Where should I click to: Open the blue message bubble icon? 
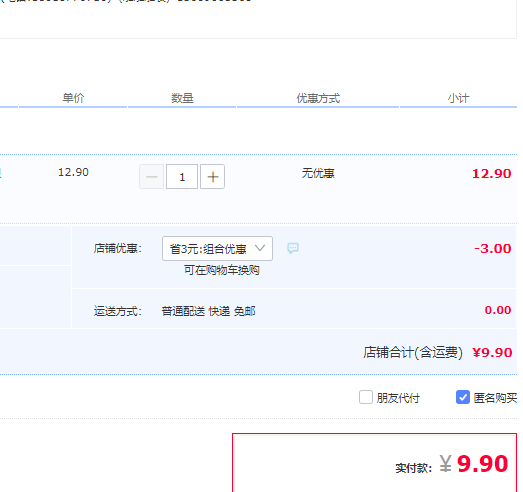point(293,248)
